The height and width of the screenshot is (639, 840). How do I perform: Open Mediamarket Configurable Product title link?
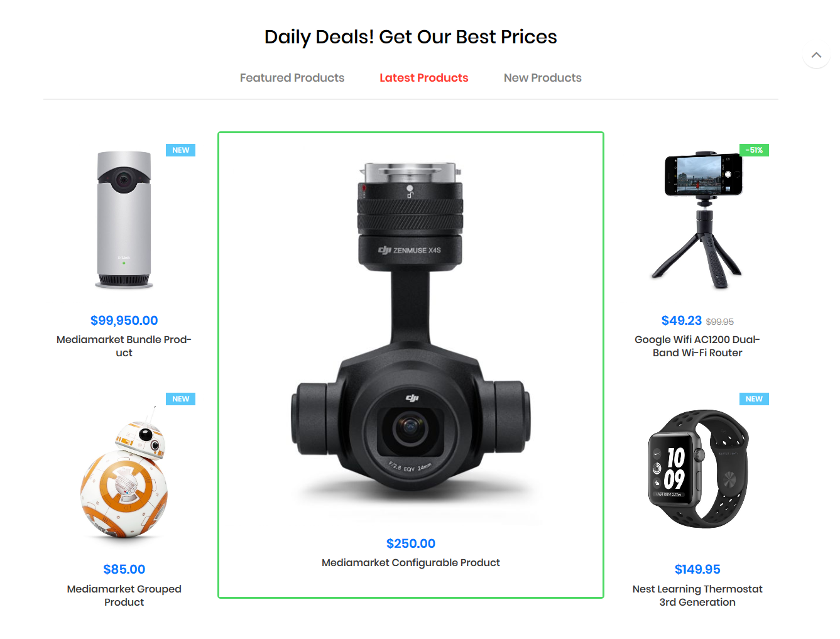tap(411, 563)
